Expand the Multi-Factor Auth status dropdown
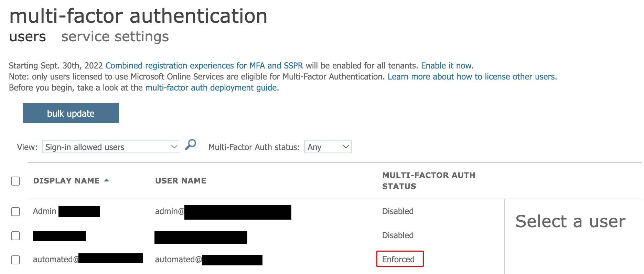Screen dimensions: 644x274 (x=328, y=147)
